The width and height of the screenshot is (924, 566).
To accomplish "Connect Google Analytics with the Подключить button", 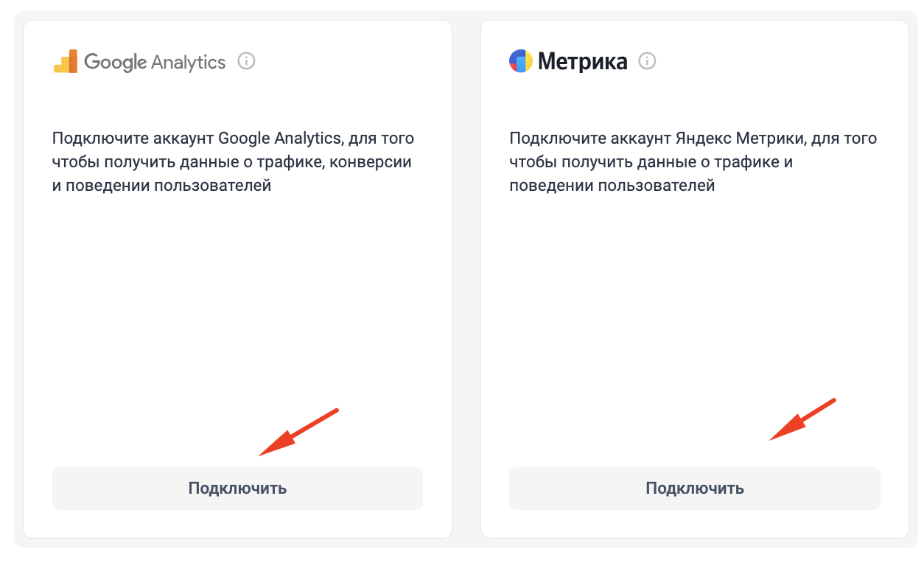I will point(237,488).
